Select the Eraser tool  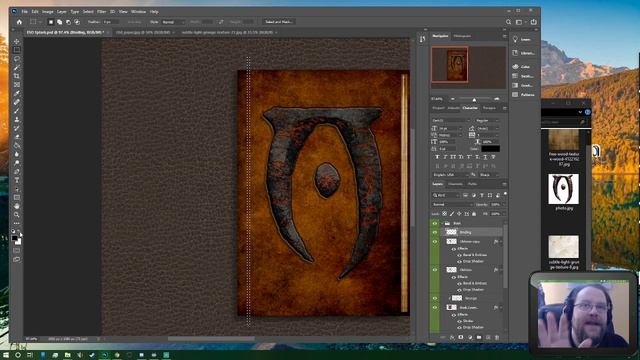[x=16, y=137]
